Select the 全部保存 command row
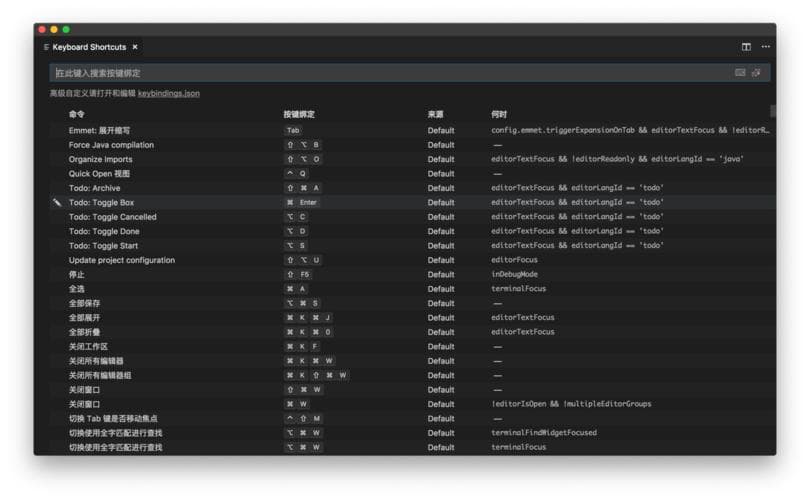Screen dimensions: 810x500 click(412, 303)
